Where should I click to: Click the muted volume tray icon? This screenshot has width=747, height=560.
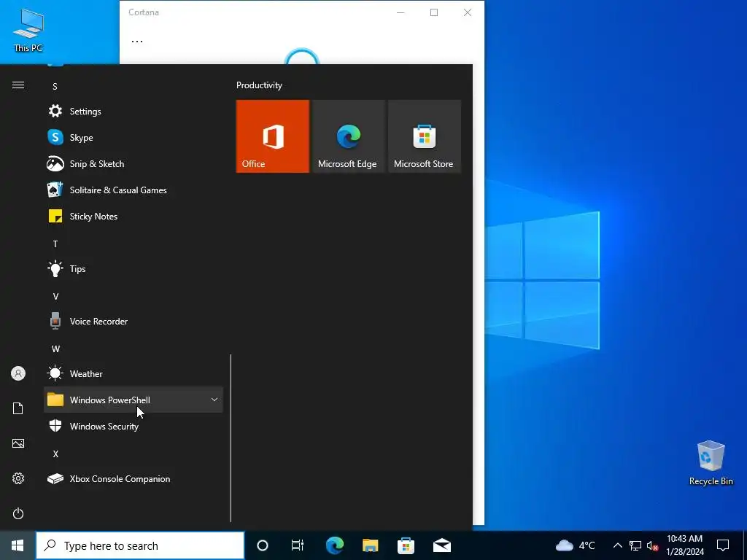point(653,545)
